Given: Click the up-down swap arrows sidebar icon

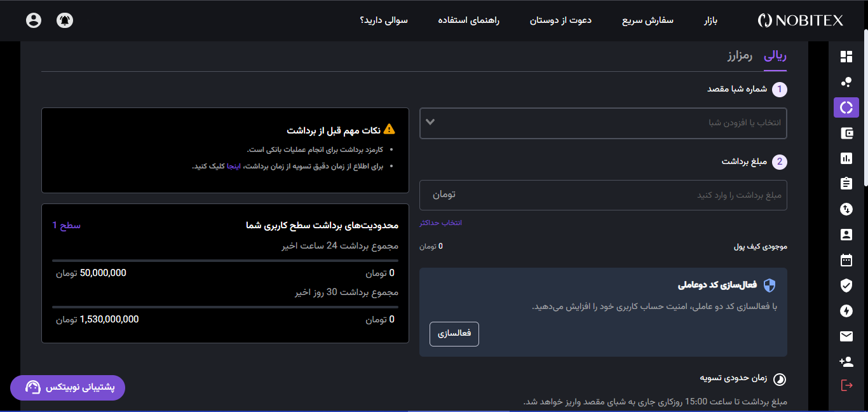Looking at the screenshot, I should coord(846,209).
